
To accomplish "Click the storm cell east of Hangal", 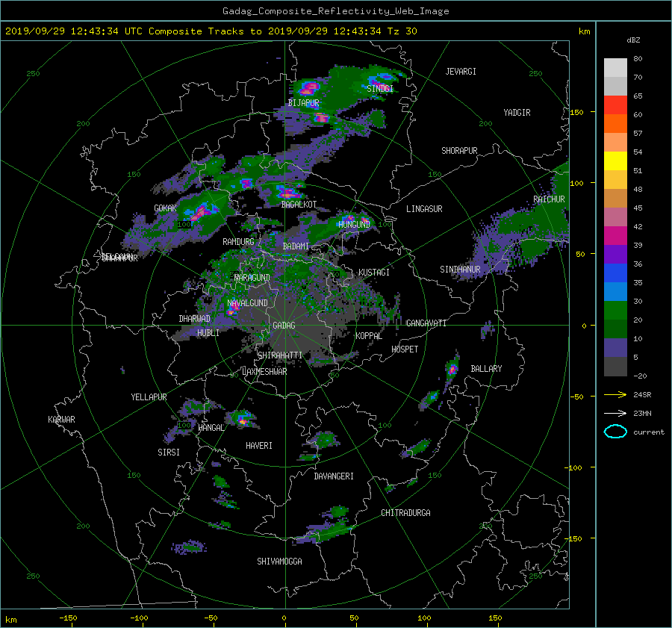I will (x=243, y=418).
